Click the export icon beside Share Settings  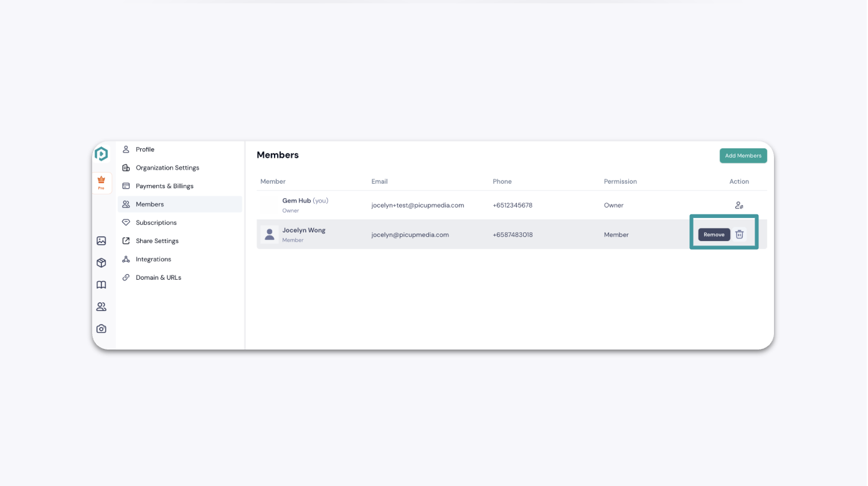(x=126, y=241)
